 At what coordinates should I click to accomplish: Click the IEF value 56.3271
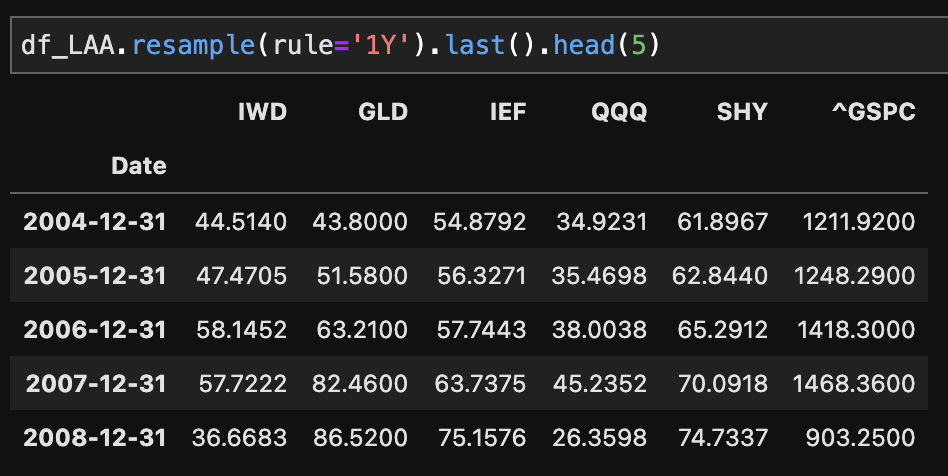tap(482, 276)
